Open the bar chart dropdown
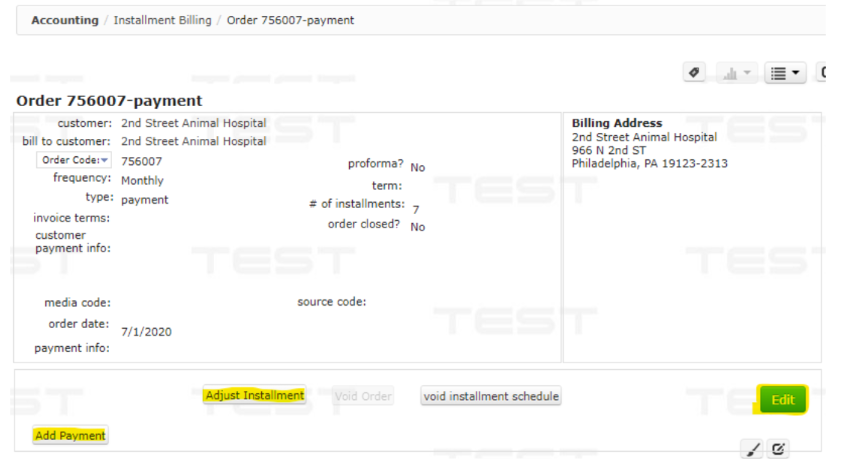 (x=735, y=73)
